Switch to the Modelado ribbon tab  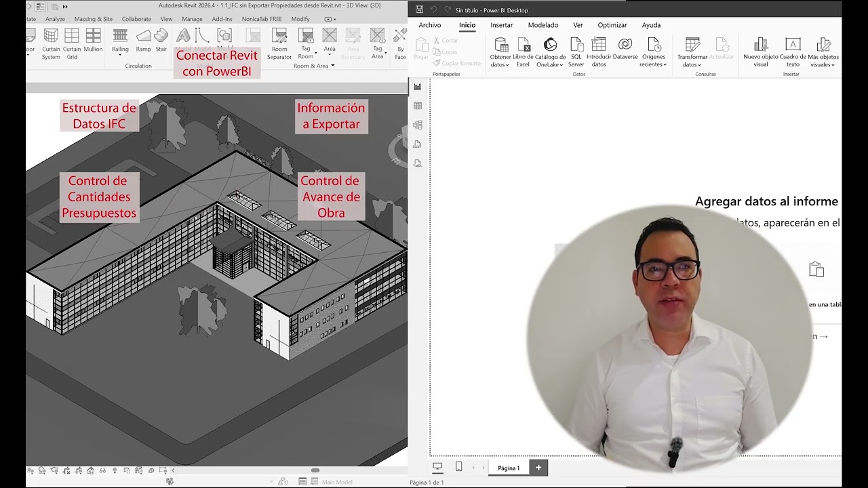(543, 25)
